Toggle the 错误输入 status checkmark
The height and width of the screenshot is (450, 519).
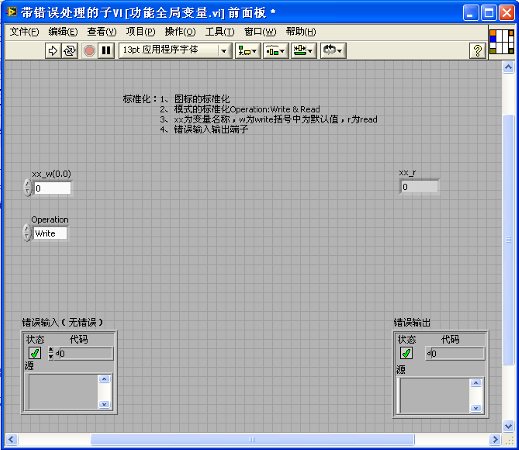click(35, 353)
